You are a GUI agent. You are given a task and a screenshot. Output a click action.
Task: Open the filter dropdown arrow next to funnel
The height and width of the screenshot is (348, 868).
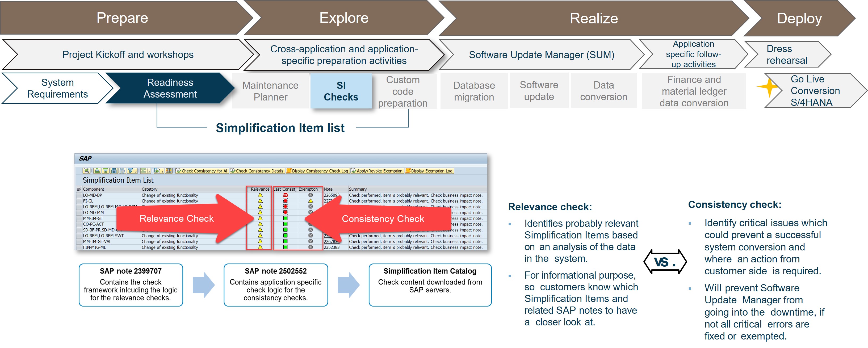coord(136,171)
